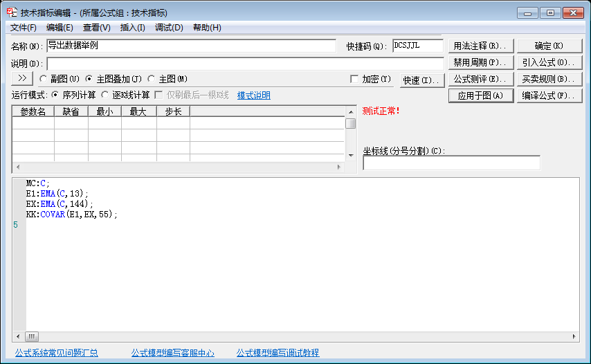Click the 最大 column header
Screen dimensions: 591x364
click(x=138, y=111)
